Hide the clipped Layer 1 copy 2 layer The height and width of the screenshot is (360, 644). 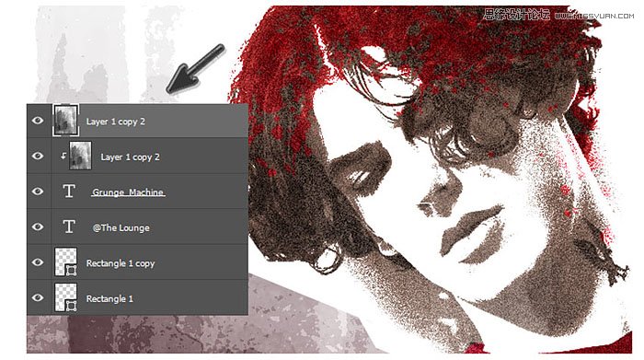click(38, 156)
